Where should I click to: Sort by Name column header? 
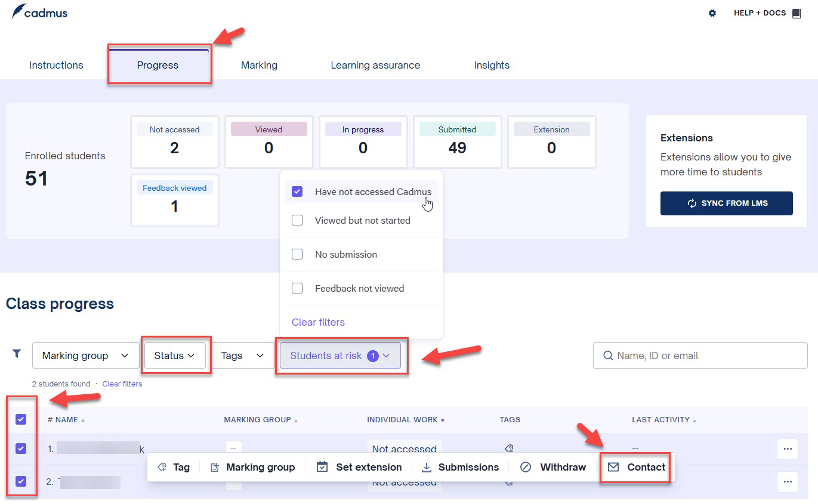66,420
